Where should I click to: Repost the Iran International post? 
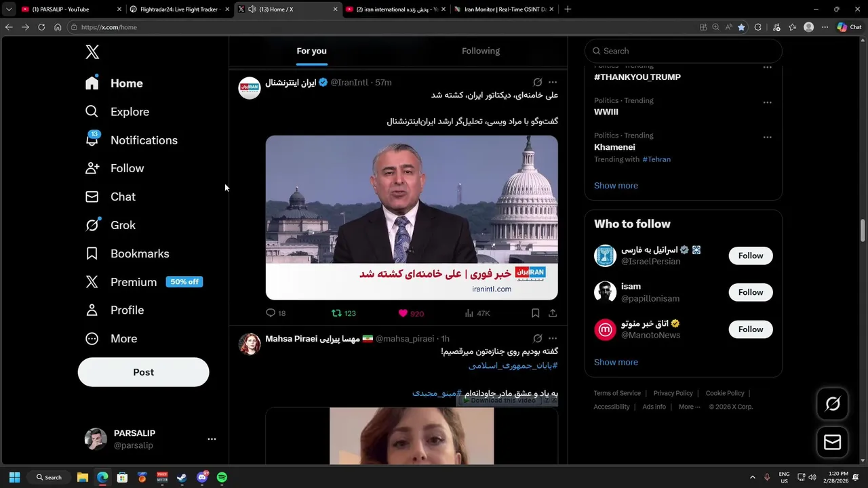pos(336,313)
